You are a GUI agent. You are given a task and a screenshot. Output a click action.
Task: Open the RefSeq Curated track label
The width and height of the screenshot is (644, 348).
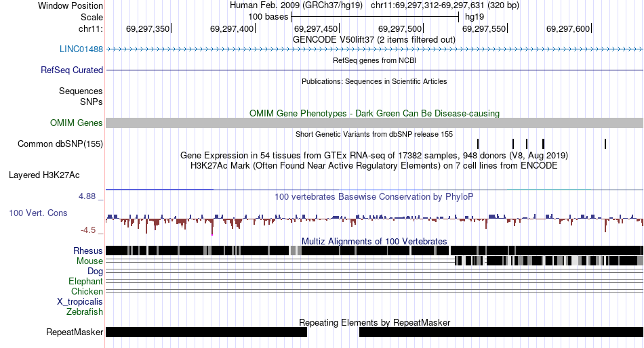[72, 70]
